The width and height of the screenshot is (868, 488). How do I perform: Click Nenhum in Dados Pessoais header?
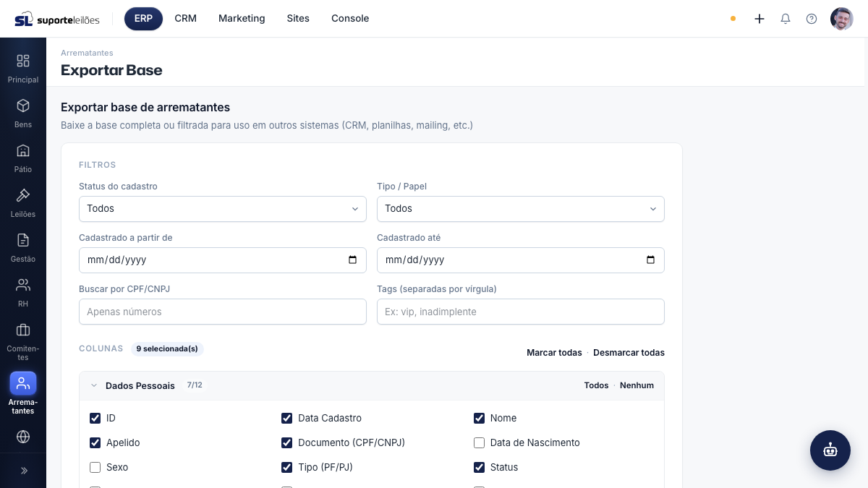[637, 385]
